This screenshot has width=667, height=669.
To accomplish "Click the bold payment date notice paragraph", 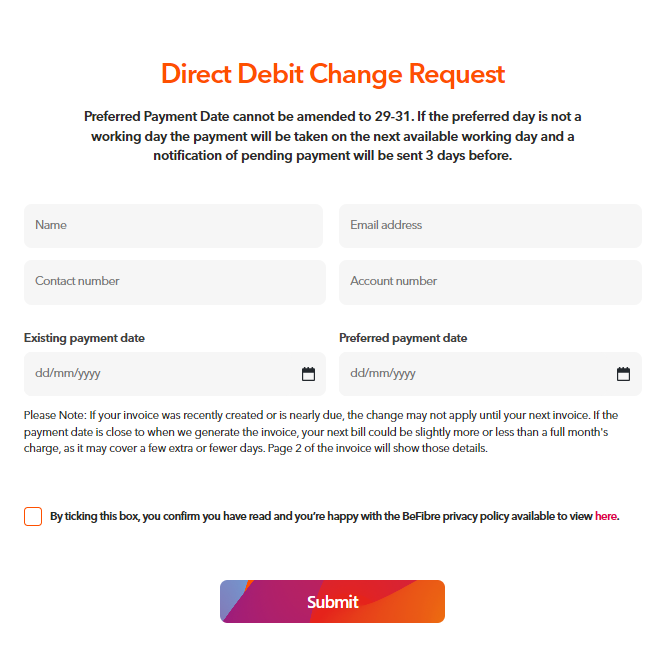I will [x=332, y=136].
